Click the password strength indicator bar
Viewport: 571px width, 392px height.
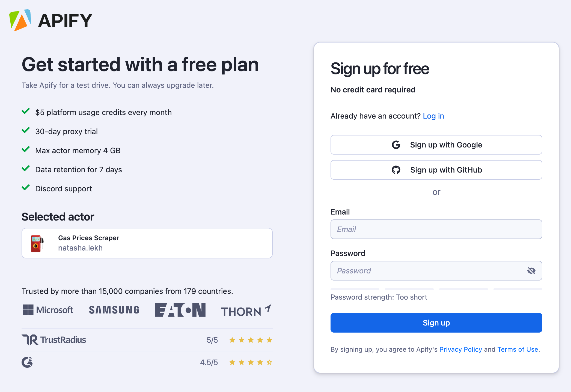coord(355,289)
